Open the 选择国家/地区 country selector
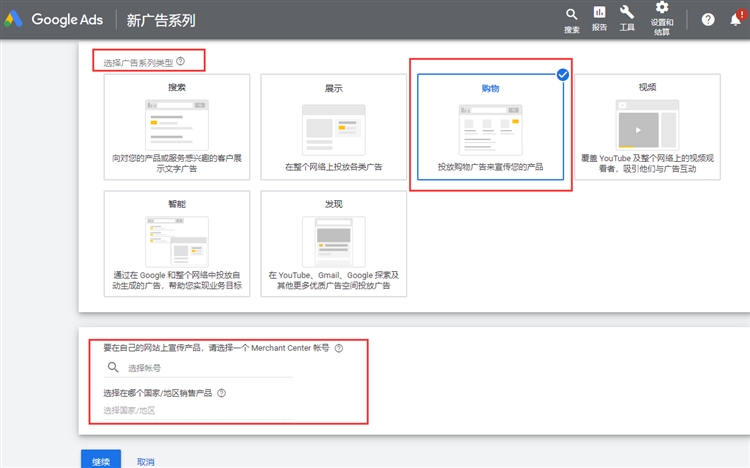 click(198, 410)
